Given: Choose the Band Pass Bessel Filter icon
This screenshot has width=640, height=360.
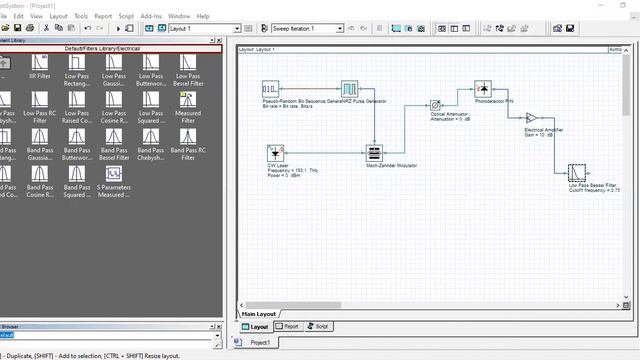Looking at the screenshot, I should click(113, 136).
